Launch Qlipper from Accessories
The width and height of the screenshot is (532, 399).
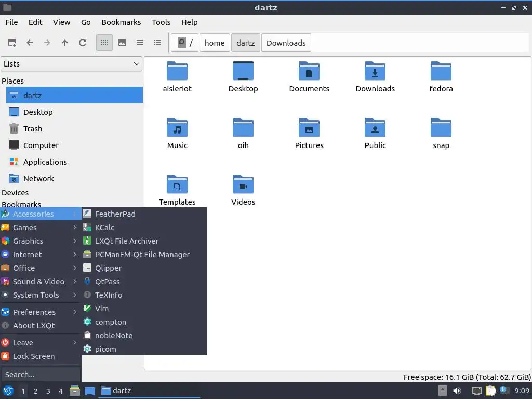[x=144, y=268]
